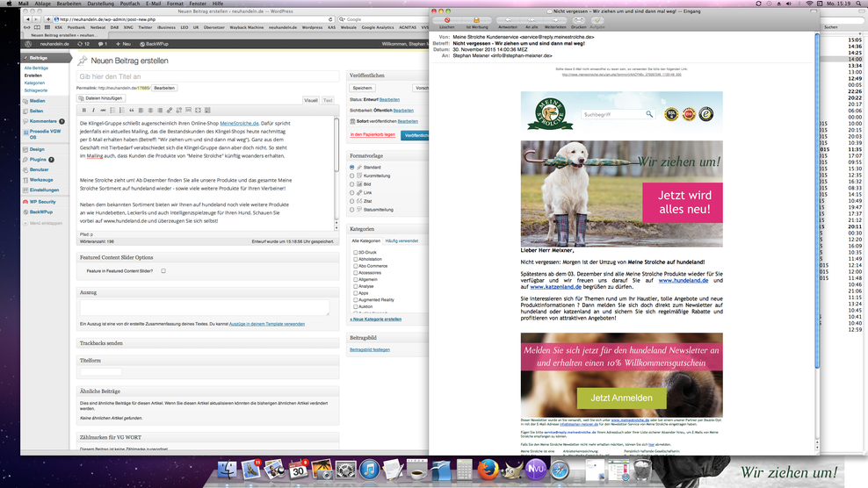Check the 3D-Druck category
Image resolution: width=868 pixels, height=488 pixels.
(356, 252)
